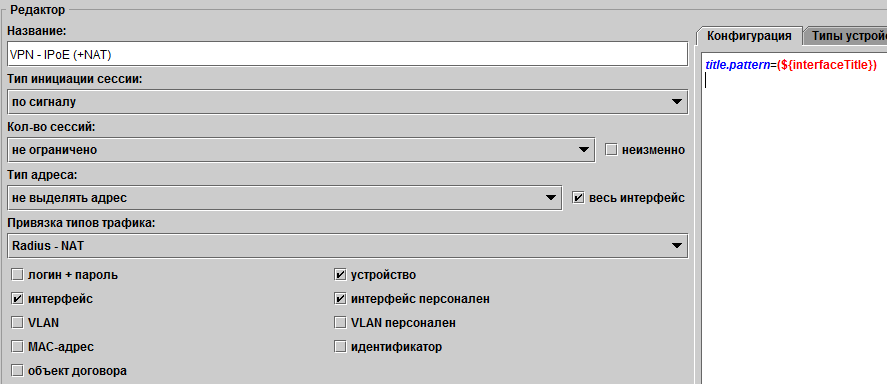Enable the VLAN персонален checkbox

pyautogui.click(x=340, y=323)
